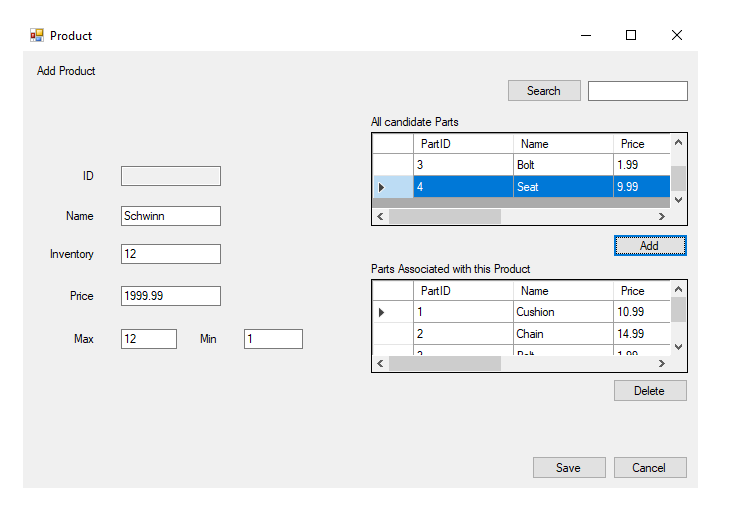731x521 pixels.
Task: Click the Inventory input field
Action: point(171,254)
